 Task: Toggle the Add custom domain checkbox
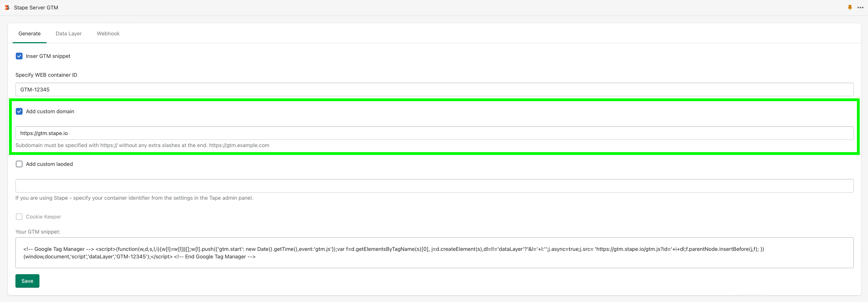point(19,111)
